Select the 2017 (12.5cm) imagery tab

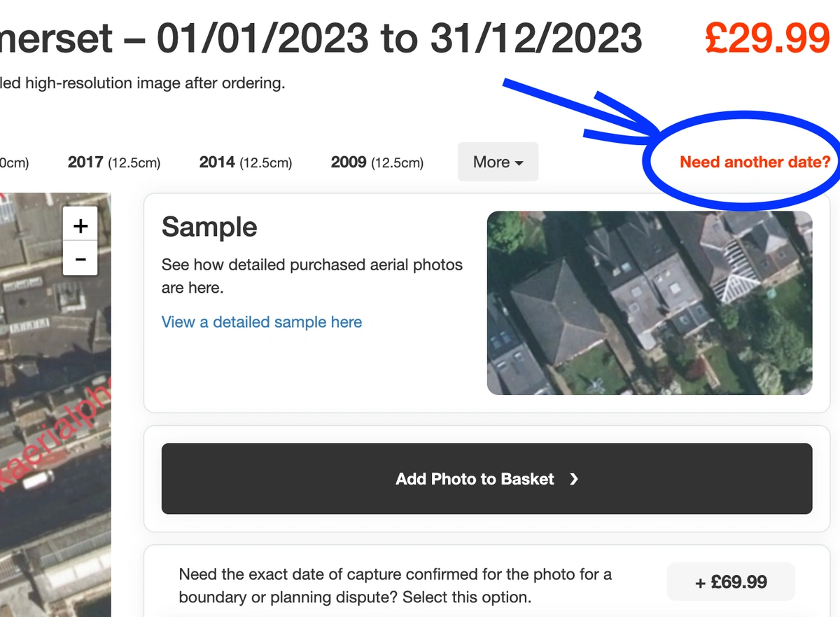[x=114, y=162]
